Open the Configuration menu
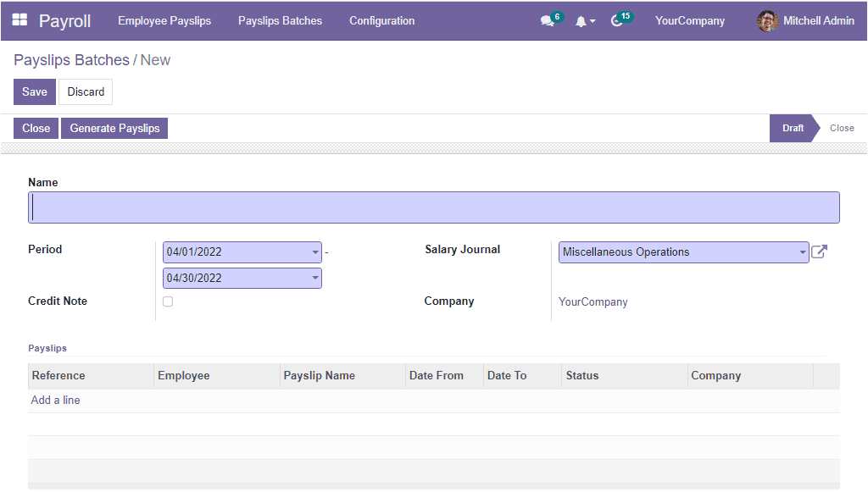Screen dimensions: 868x492 pyautogui.click(x=381, y=21)
